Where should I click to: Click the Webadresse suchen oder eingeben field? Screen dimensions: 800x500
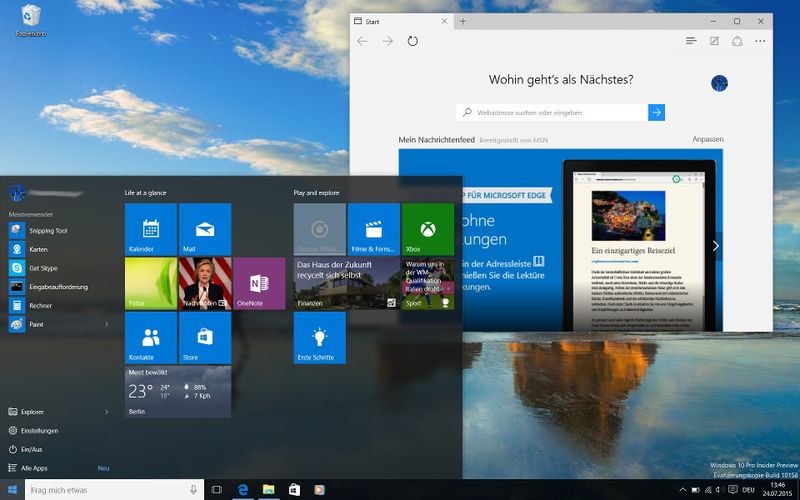pos(552,112)
